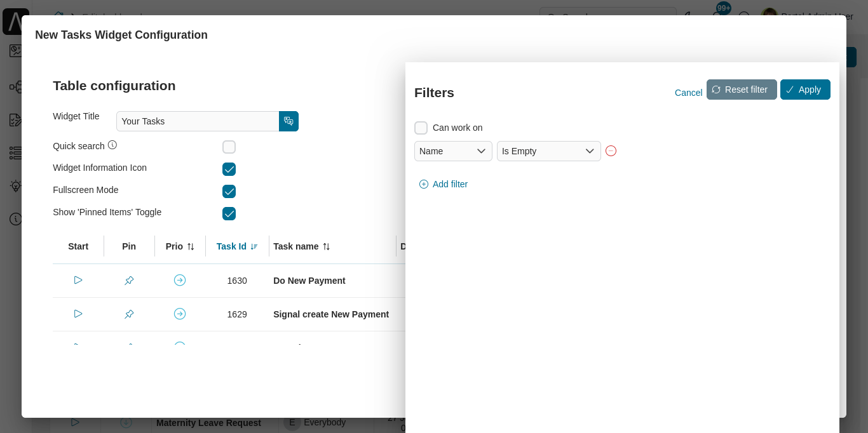Image resolution: width=868 pixels, height=433 pixels.
Task: Click Cancel in the Filters panel
Action: (x=688, y=93)
